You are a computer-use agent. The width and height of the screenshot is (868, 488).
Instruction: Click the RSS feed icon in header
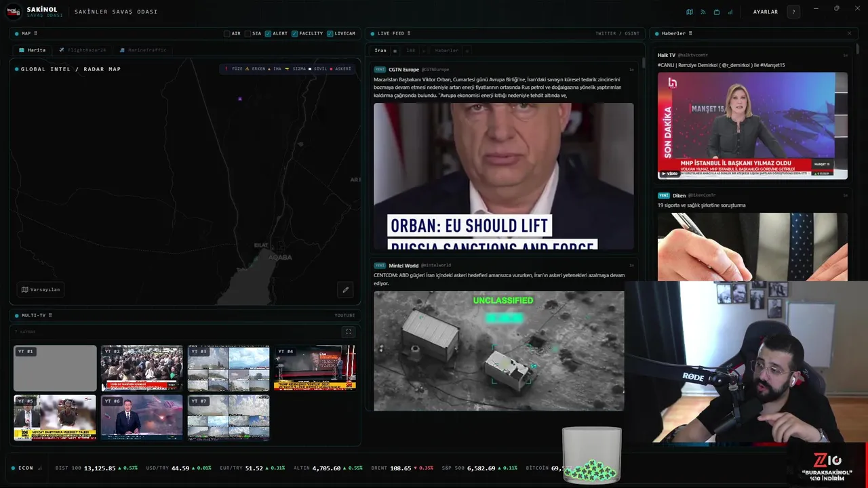tap(703, 12)
